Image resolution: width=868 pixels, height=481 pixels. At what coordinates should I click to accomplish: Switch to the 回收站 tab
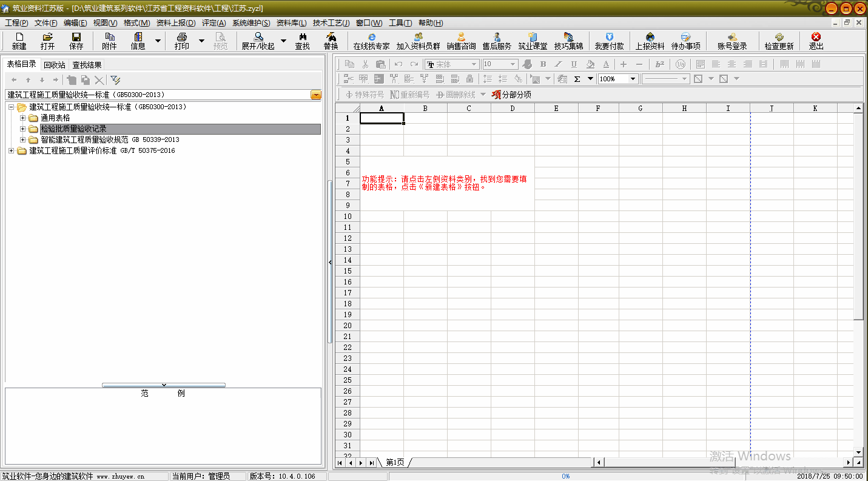coord(55,65)
